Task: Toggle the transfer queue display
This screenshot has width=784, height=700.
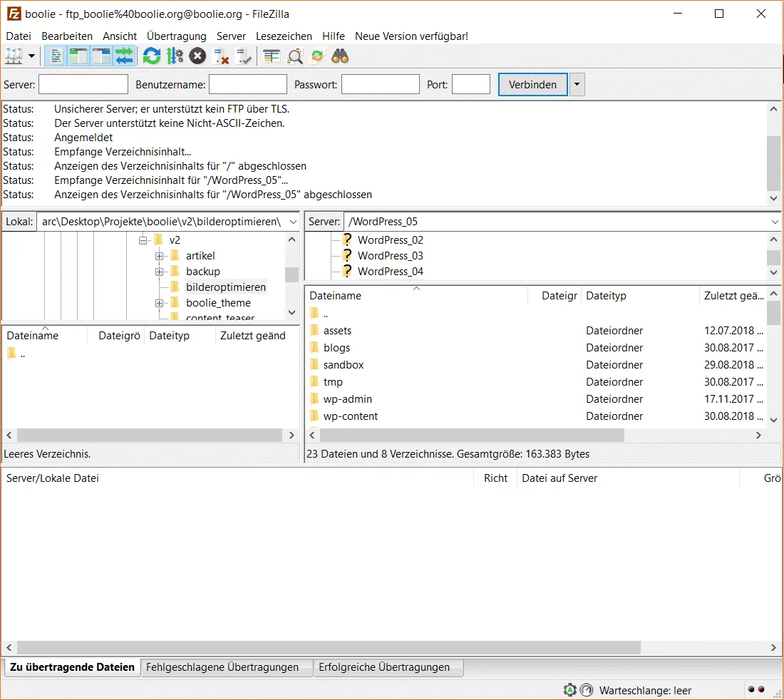Action: [x=124, y=56]
